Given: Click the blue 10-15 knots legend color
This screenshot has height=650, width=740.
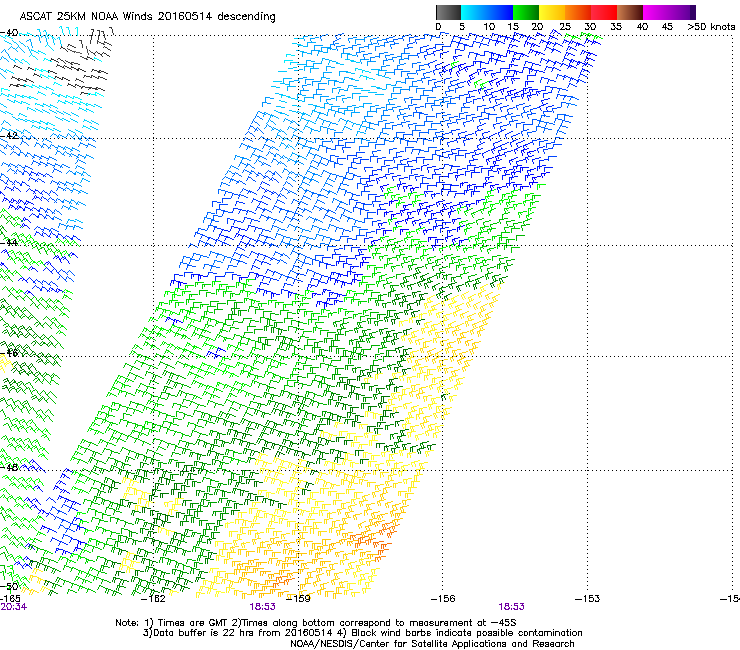Looking at the screenshot, I should pos(500,12).
